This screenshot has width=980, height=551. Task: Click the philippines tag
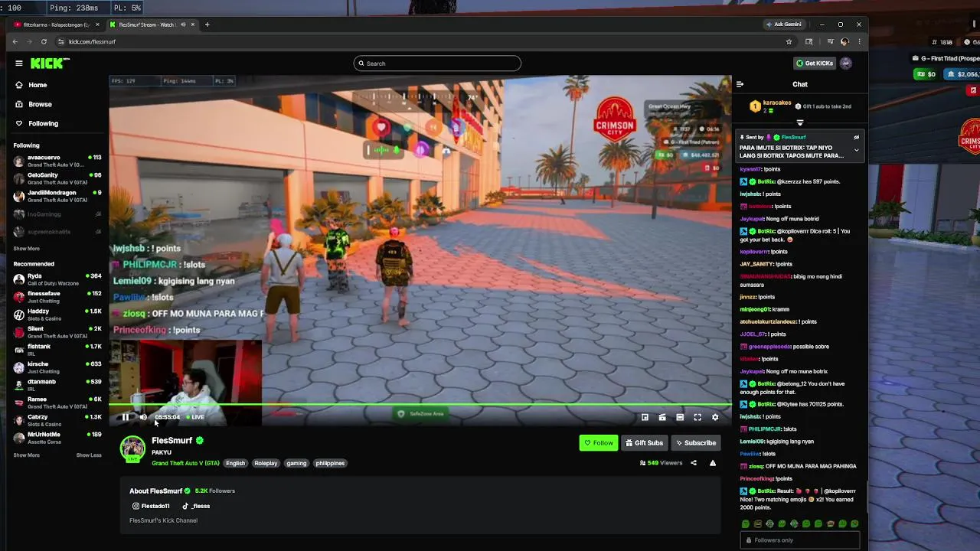pos(330,463)
